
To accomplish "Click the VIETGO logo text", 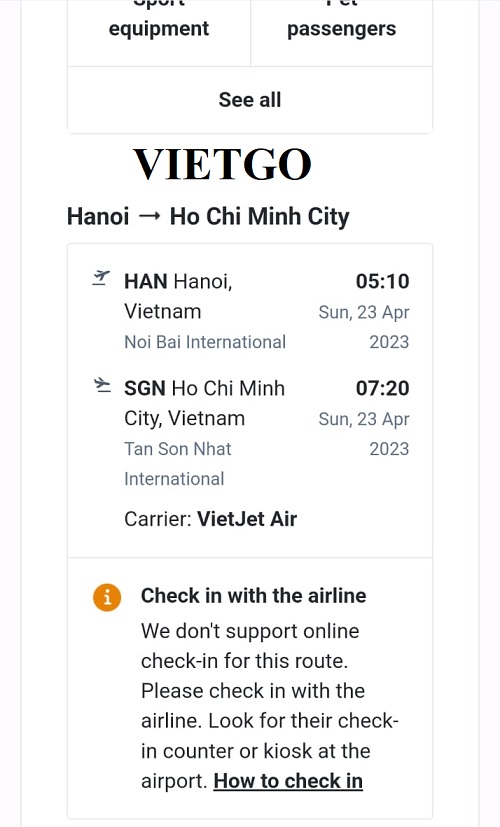I will click(222, 164).
